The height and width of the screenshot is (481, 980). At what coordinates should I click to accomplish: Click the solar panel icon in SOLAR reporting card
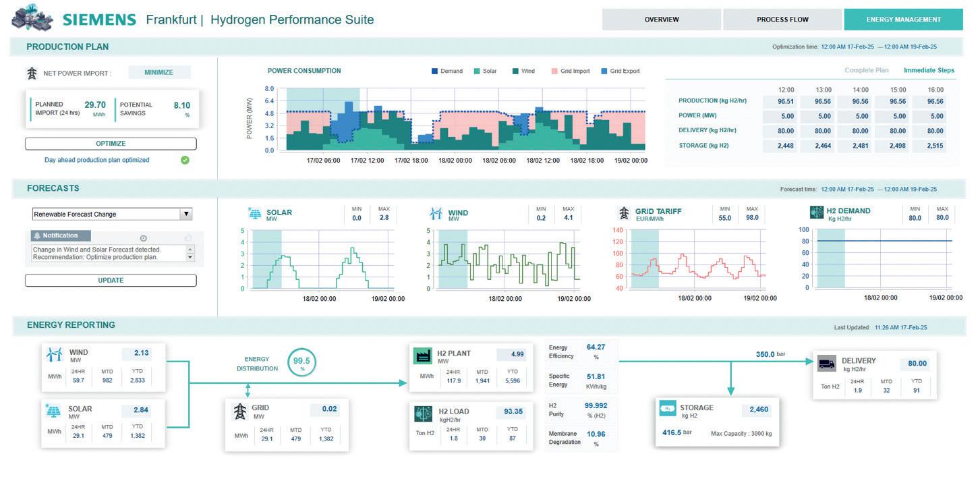pyautogui.click(x=53, y=411)
